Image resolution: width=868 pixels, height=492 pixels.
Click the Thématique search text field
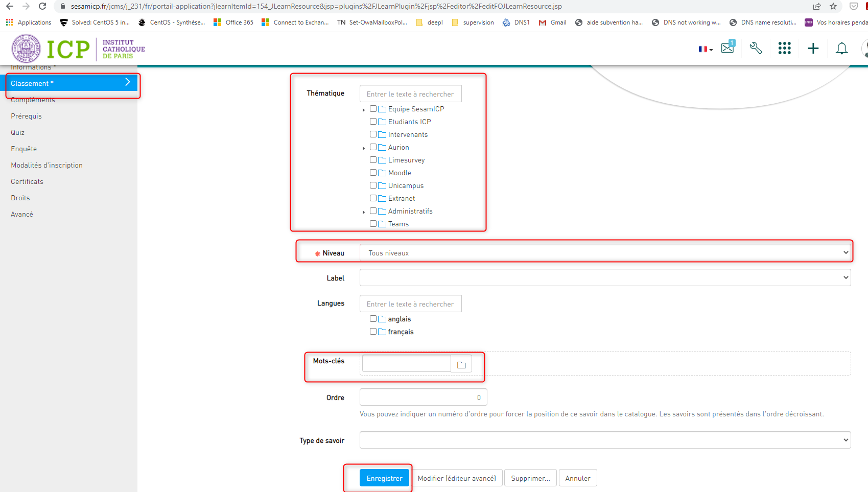click(410, 94)
